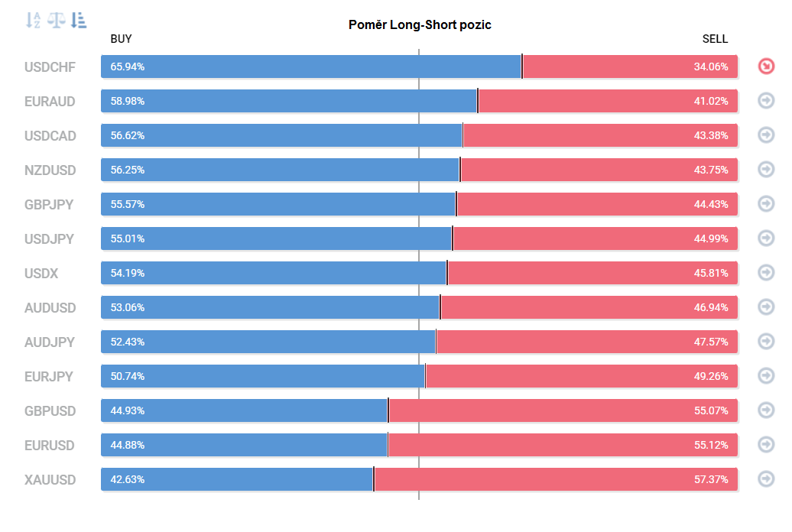The height and width of the screenshot is (532, 792).
Task: Click the AUDUSD red sell bar 46.94%
Action: (x=589, y=307)
